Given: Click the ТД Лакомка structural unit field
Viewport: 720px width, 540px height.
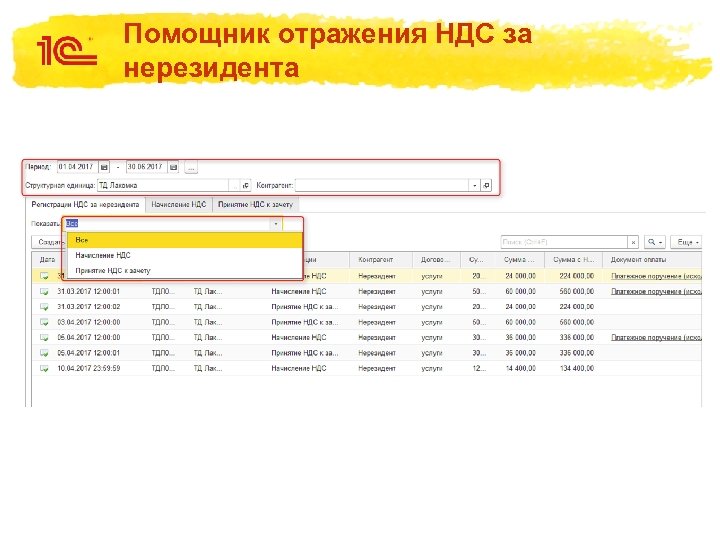Looking at the screenshot, I should (x=163, y=185).
